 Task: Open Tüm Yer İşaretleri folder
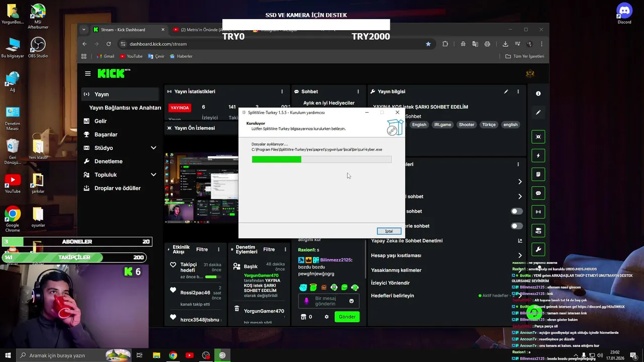coord(525,56)
